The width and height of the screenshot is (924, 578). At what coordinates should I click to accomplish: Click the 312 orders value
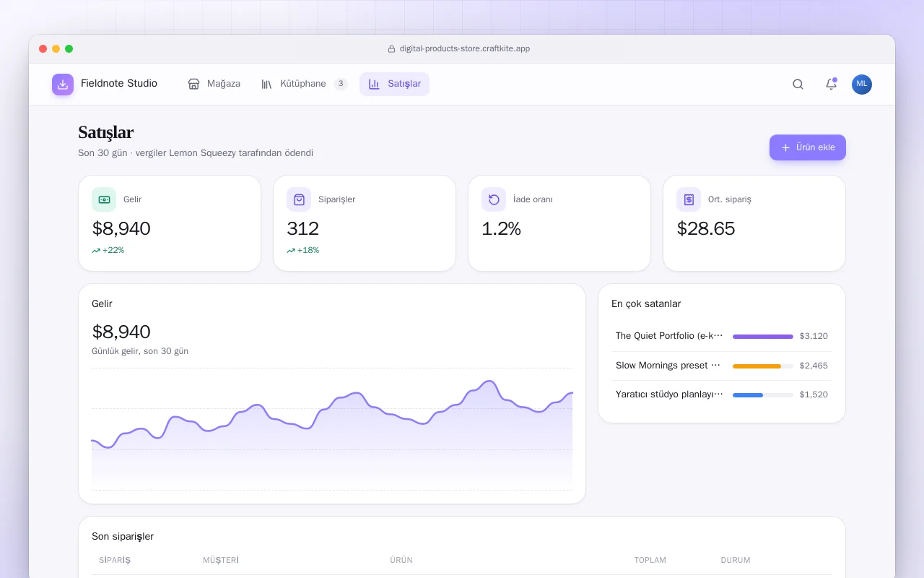click(302, 229)
